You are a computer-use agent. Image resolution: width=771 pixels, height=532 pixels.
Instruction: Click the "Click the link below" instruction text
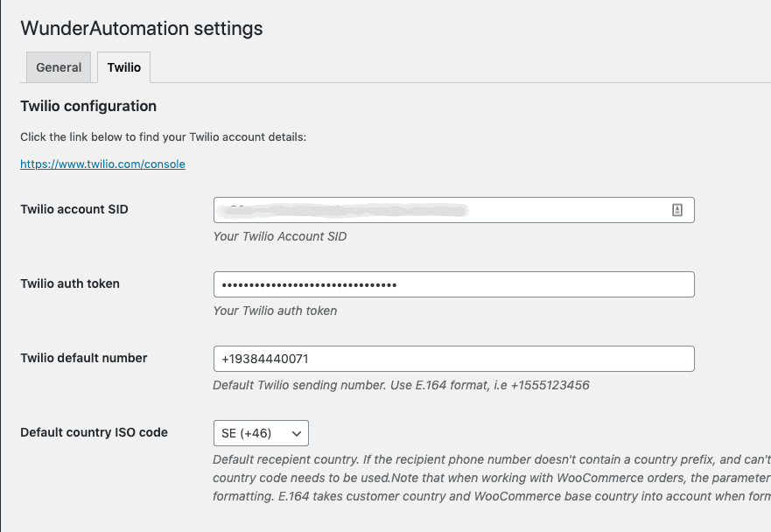click(163, 137)
